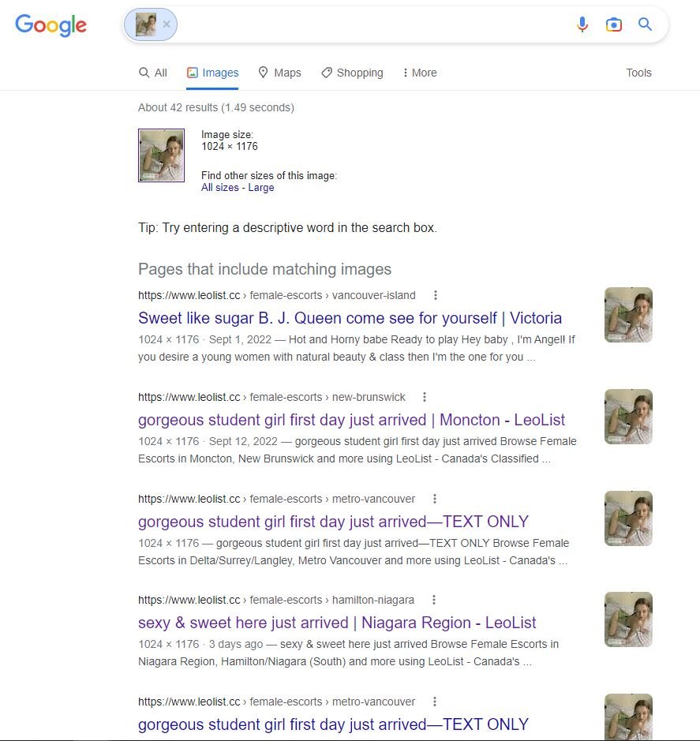
Task: Click the magnifying glass search button
Action: coord(646,24)
